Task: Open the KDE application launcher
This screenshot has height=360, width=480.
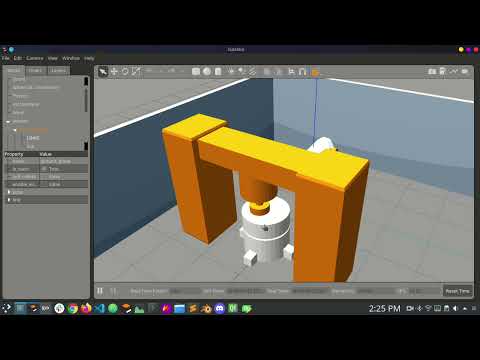Action: (6, 308)
